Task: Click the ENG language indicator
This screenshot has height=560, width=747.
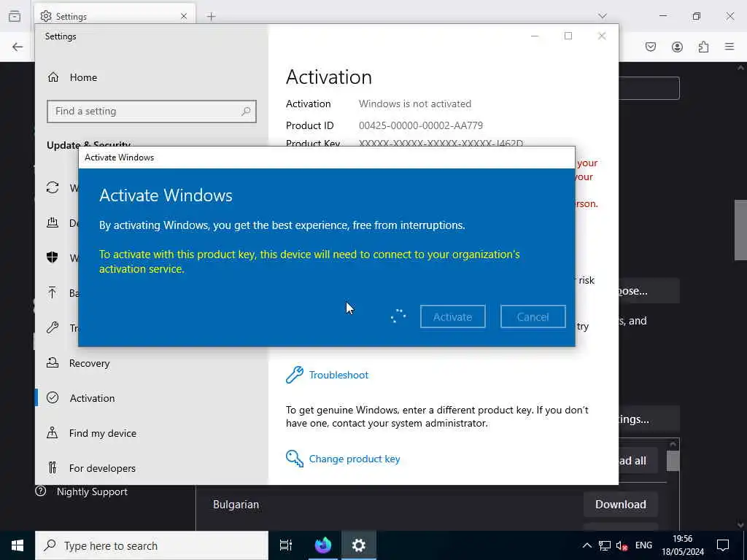Action: pyautogui.click(x=643, y=545)
